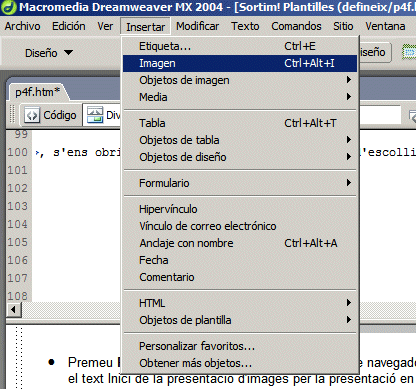
Task: Open the Archivo menu
Action: point(22,26)
